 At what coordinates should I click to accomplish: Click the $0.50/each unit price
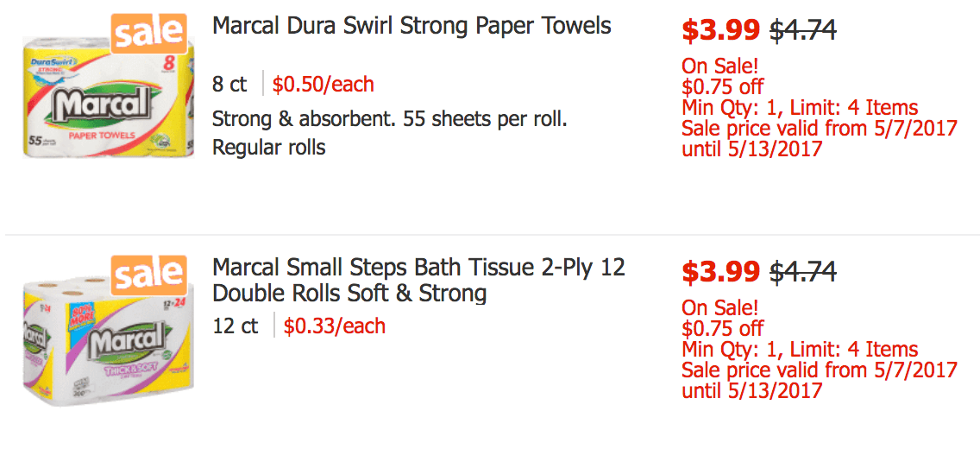[324, 84]
